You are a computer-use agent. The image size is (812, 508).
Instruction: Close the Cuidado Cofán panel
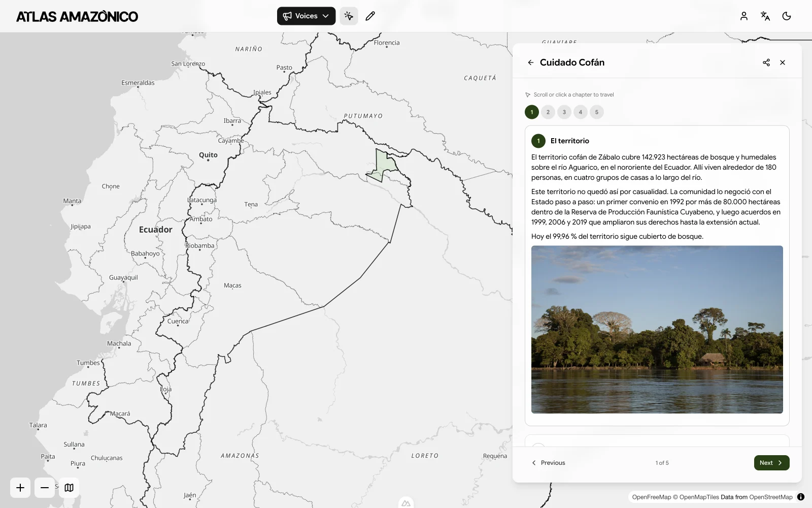coord(783,62)
